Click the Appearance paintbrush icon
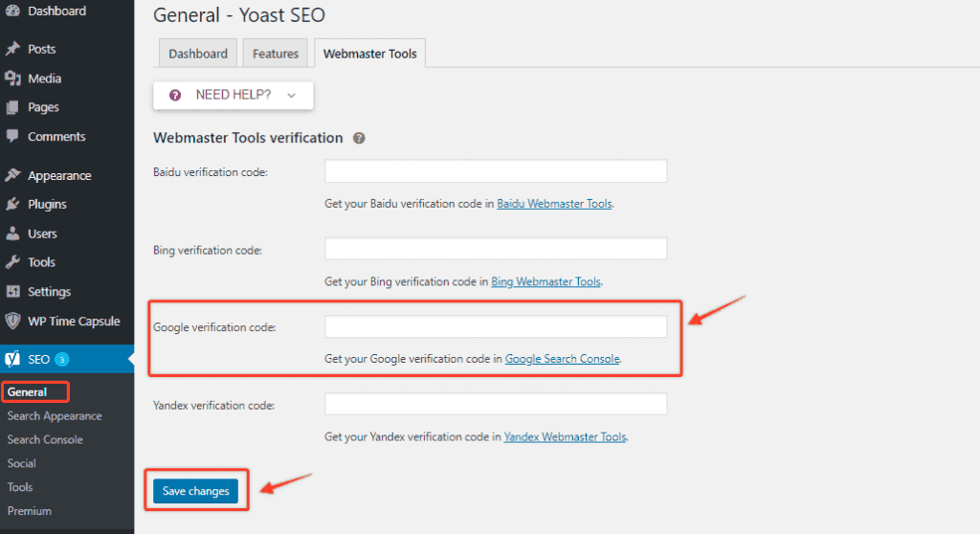Screen dimensions: 980x534 pos(12,175)
